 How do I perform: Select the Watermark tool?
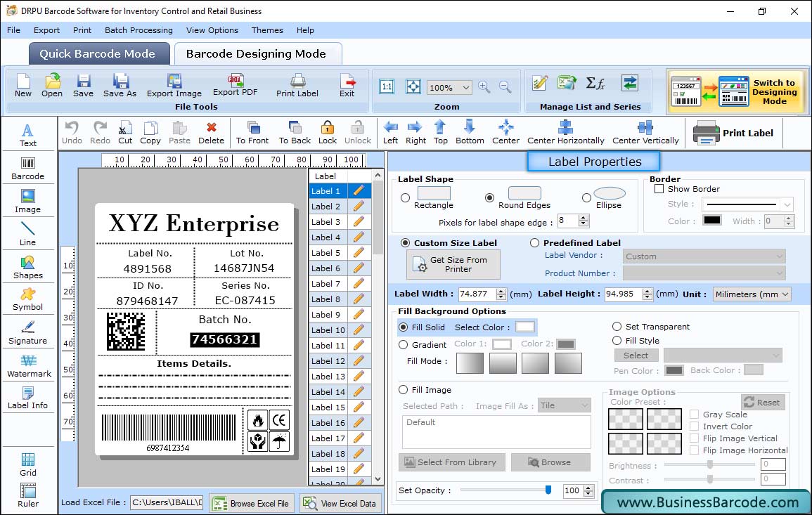(x=29, y=366)
